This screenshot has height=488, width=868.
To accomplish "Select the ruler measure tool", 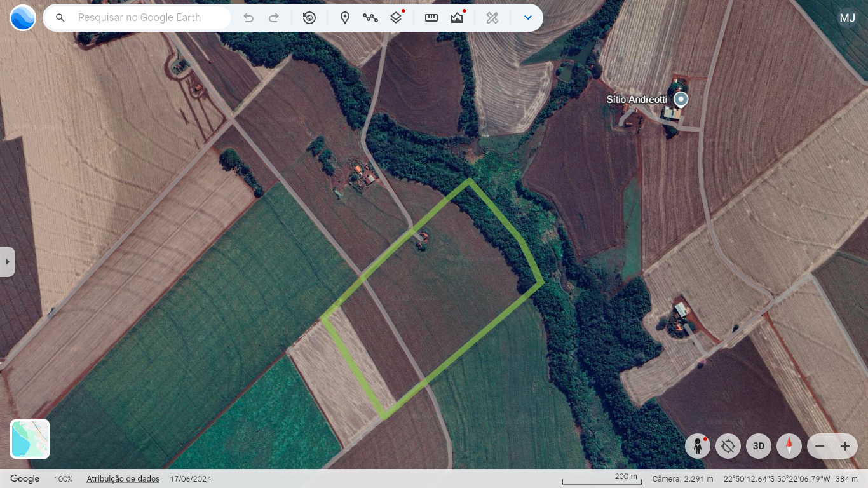I will pyautogui.click(x=431, y=18).
